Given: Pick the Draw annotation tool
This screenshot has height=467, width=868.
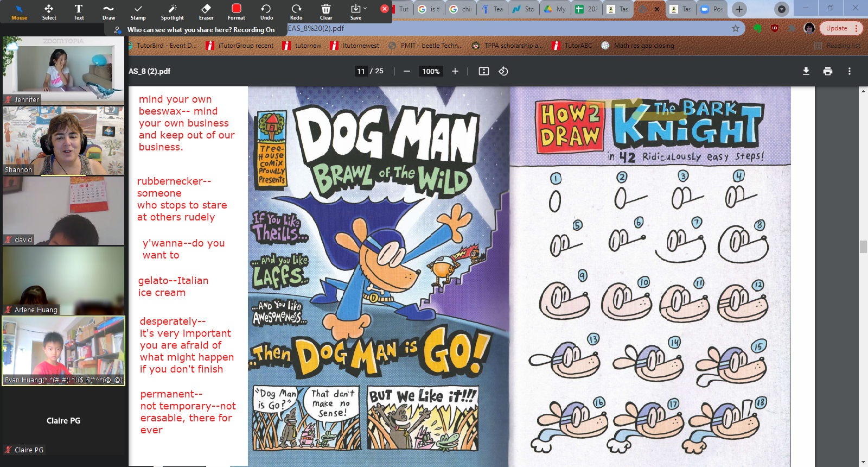Looking at the screenshot, I should point(108,11).
